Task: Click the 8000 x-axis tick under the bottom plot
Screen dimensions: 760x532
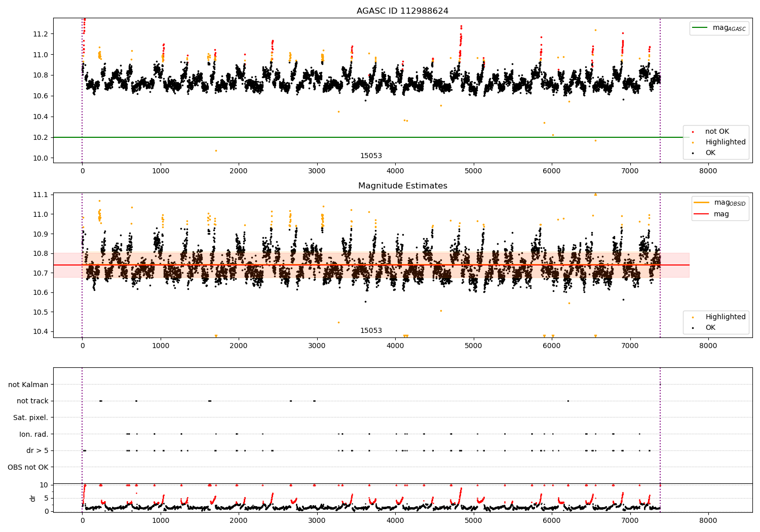Action: pyautogui.click(x=708, y=520)
